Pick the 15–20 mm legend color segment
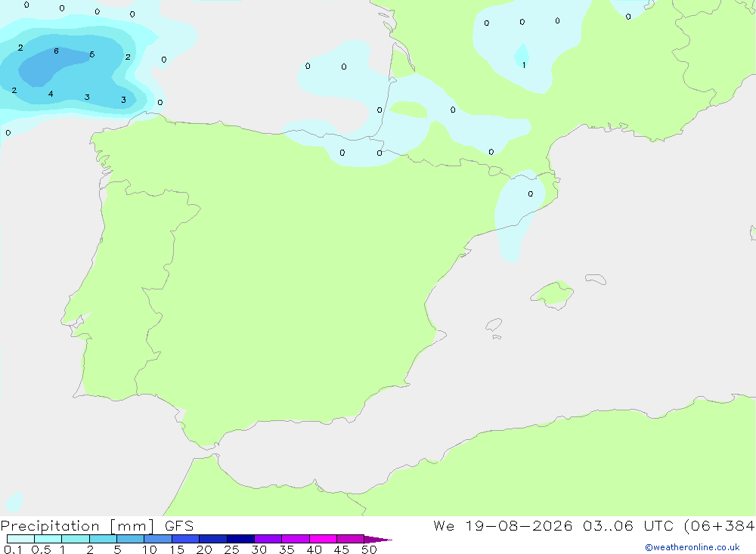Screen dimensions: 756x554 point(185,539)
